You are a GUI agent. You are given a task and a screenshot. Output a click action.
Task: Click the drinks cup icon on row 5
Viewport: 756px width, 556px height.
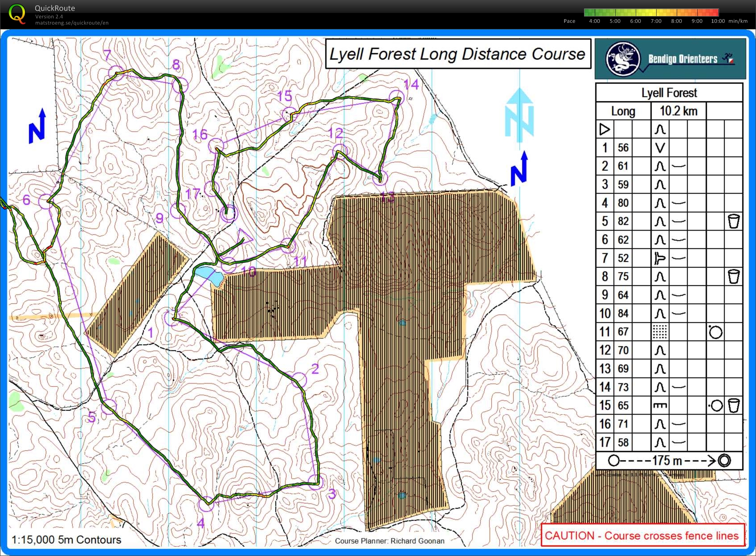point(733,221)
